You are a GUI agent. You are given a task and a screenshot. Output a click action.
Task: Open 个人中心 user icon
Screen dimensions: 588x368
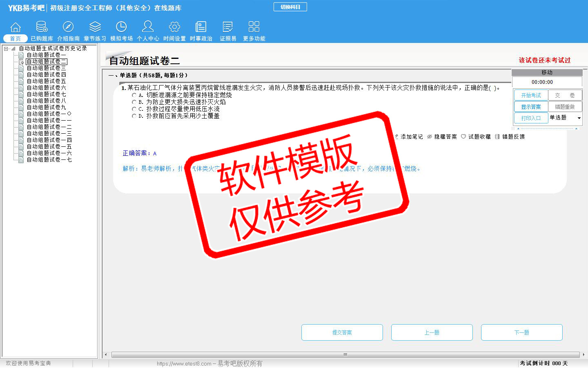tap(148, 27)
